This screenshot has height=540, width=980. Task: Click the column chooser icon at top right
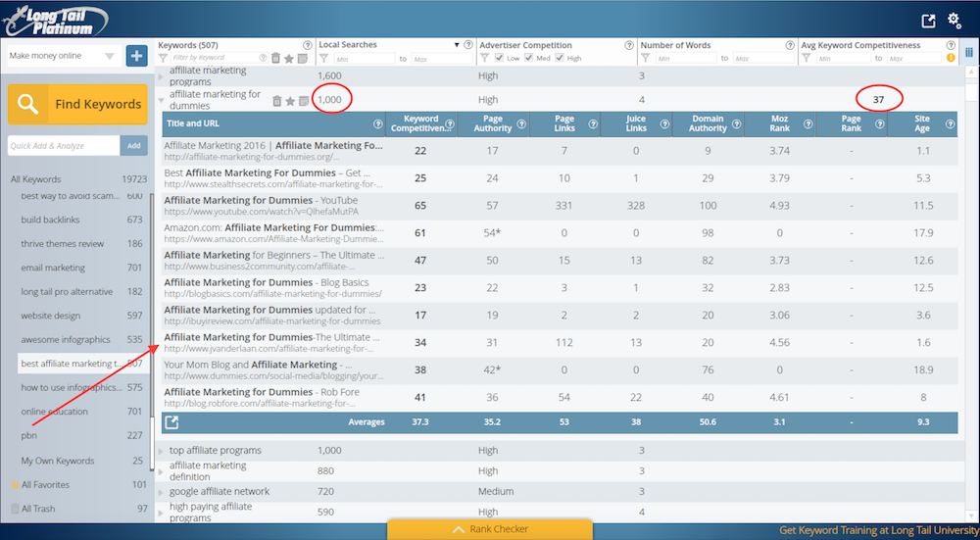pyautogui.click(x=969, y=45)
